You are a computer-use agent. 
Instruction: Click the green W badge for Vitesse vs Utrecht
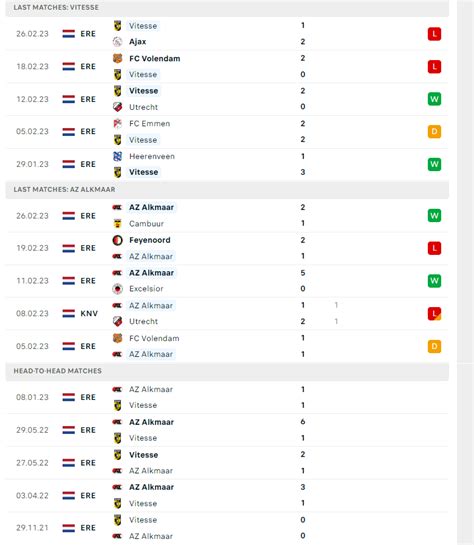pos(434,99)
